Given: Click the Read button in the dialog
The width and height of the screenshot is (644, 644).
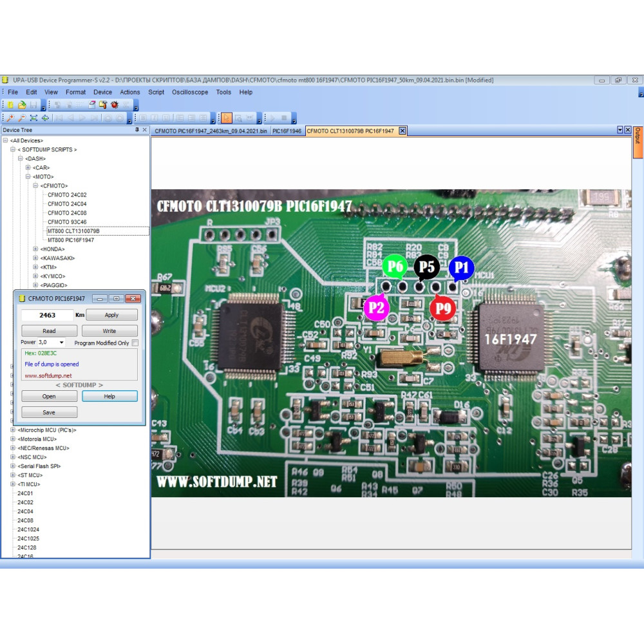Looking at the screenshot, I should point(49,331).
